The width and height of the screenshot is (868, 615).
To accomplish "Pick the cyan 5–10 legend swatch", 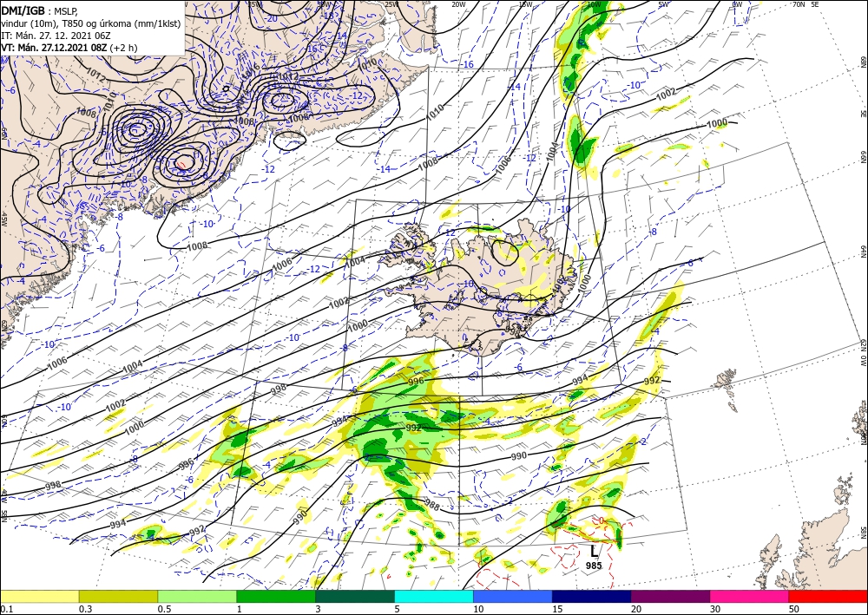I will (x=434, y=596).
